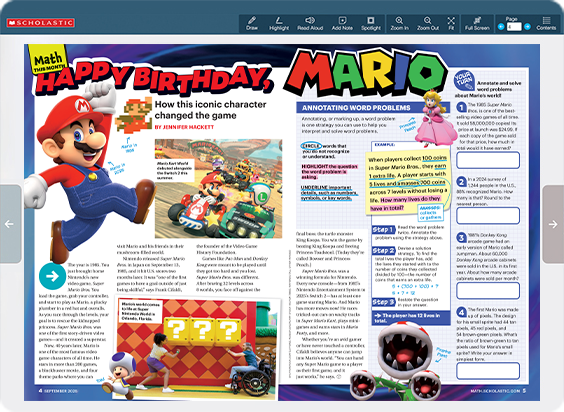Image resolution: width=564 pixels, height=412 pixels.
Task: Switch to Full Screen mode
Action: [x=477, y=24]
